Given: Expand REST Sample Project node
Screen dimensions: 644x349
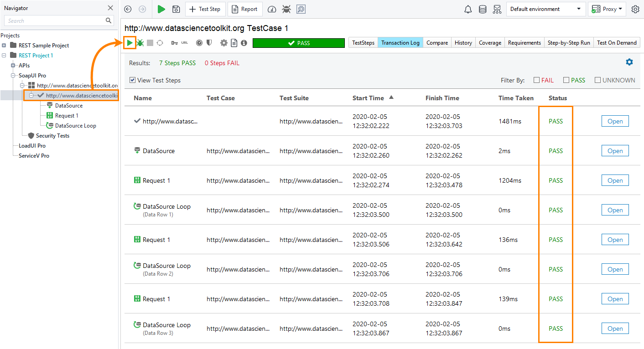Looking at the screenshot, I should [4, 46].
